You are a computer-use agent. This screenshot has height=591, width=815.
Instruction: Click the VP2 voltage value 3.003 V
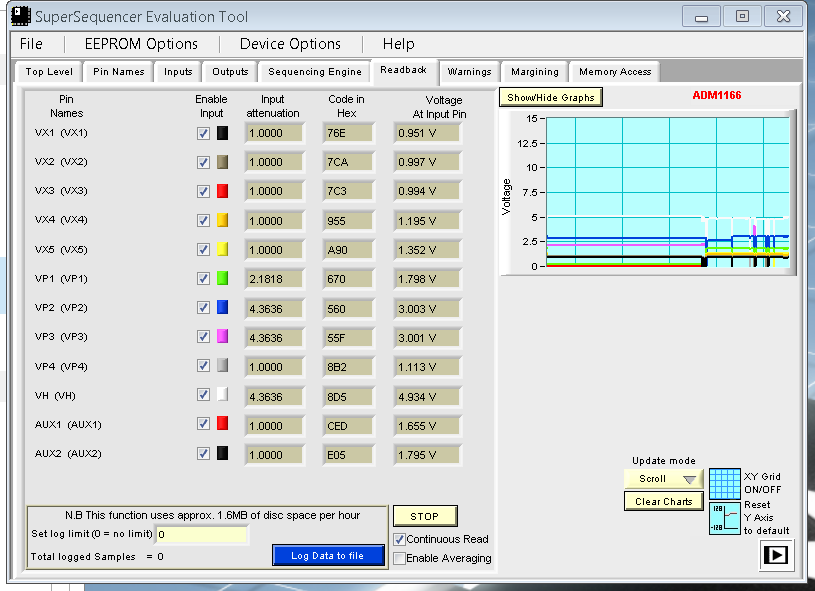(x=427, y=309)
